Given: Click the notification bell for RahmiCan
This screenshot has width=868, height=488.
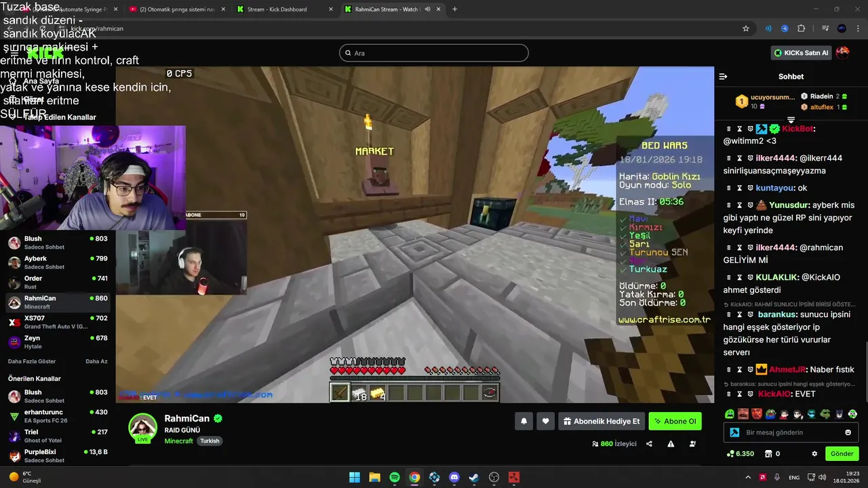Looking at the screenshot, I should (x=524, y=421).
